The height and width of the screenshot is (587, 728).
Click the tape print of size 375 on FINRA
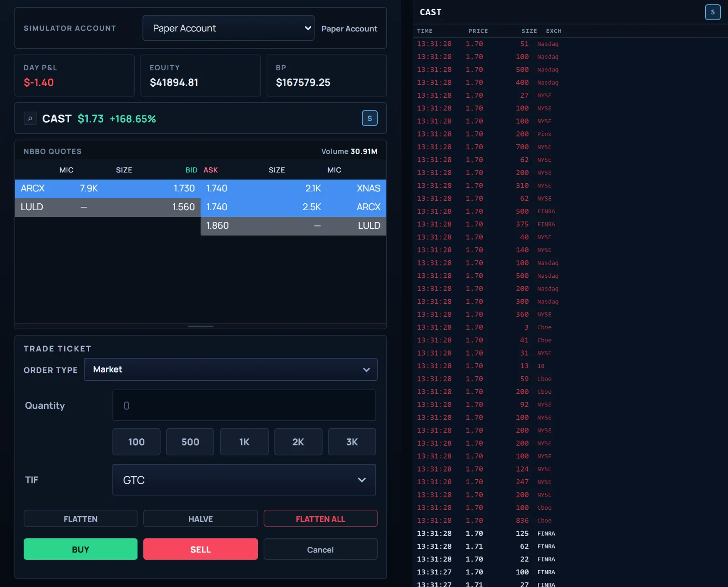pyautogui.click(x=570, y=224)
